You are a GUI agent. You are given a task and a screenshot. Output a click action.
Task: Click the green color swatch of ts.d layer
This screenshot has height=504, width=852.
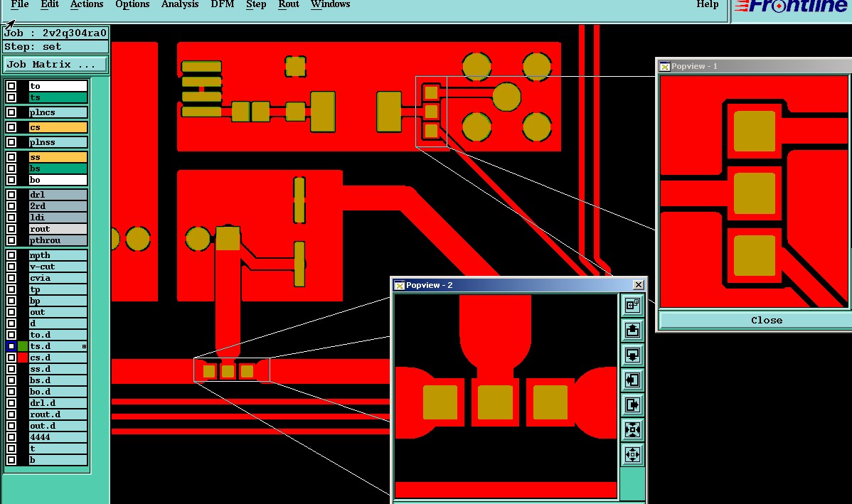22,346
